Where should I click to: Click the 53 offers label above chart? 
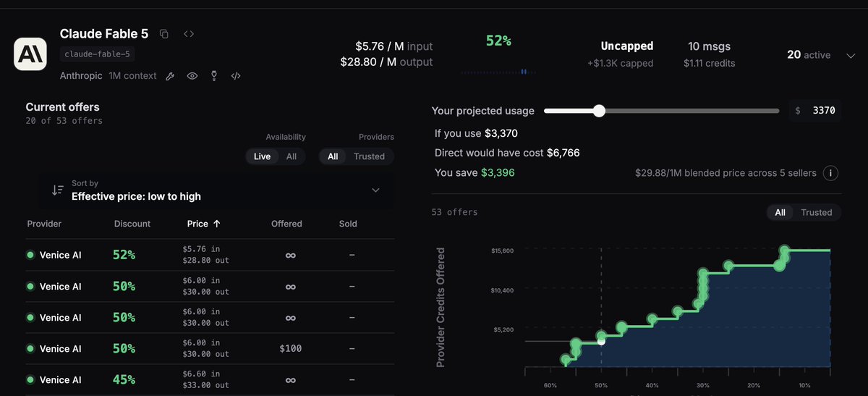coord(454,212)
